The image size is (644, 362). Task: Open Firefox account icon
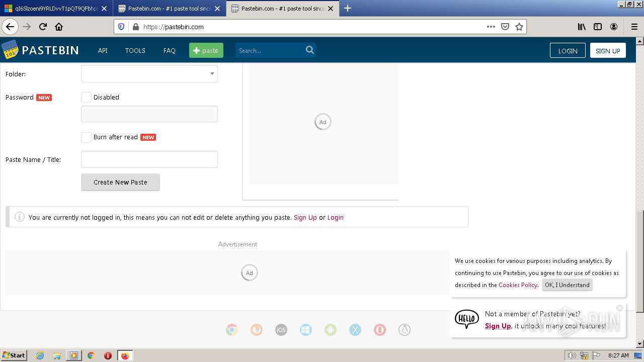(614, 27)
